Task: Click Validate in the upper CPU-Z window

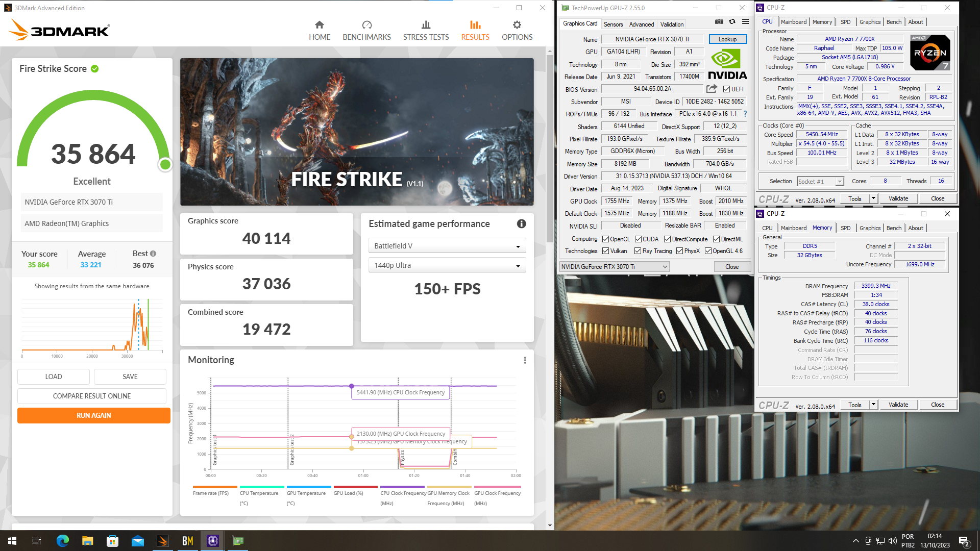Action: [x=898, y=198]
